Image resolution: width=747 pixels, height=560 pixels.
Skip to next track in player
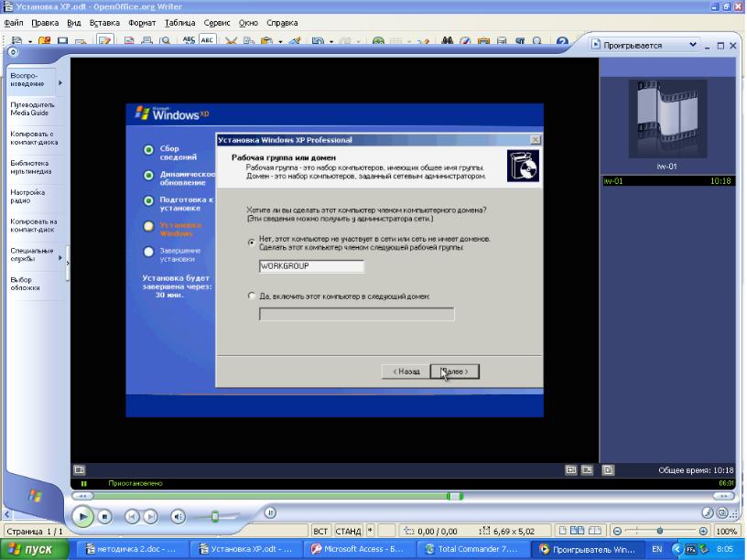[150, 516]
